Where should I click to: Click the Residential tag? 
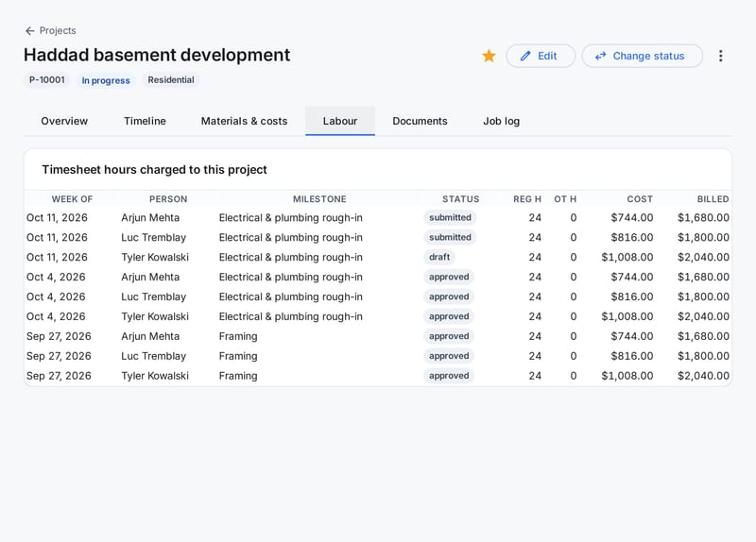[x=171, y=80]
